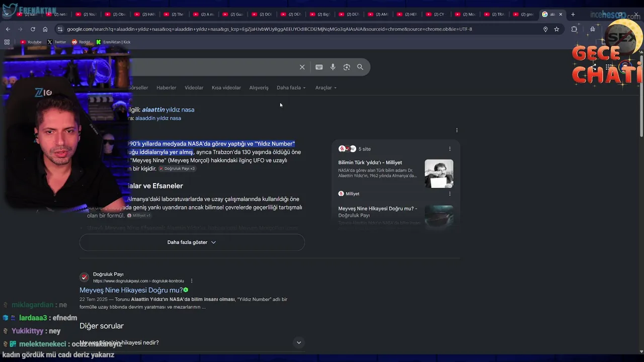Switch to the '(2) The' YouTube tab
The height and width of the screenshot is (362, 644).
175,14
